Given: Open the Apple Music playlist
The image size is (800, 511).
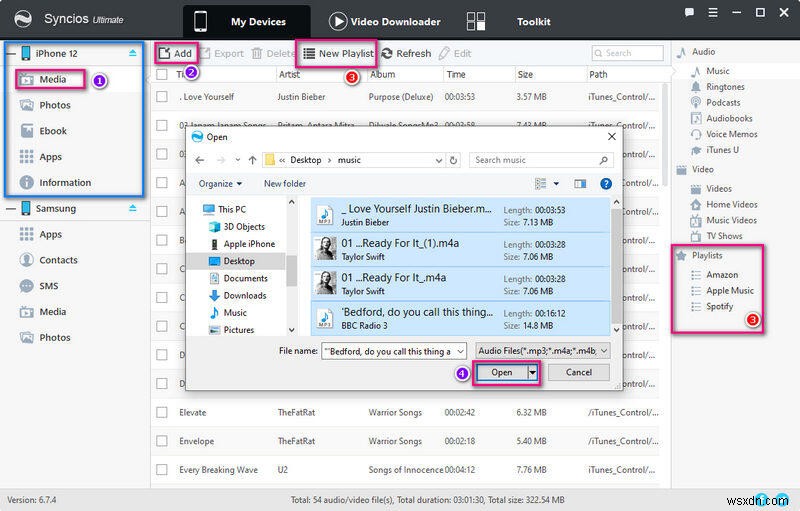Looking at the screenshot, I should (x=729, y=291).
